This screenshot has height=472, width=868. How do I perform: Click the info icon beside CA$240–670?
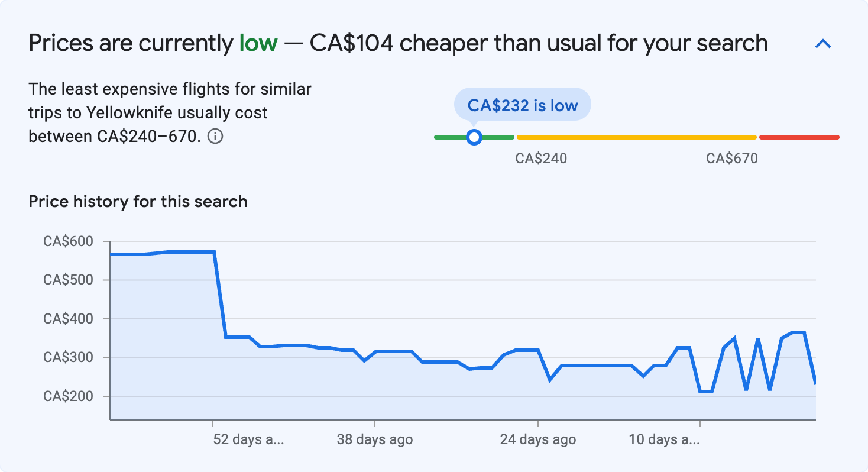[x=216, y=137]
